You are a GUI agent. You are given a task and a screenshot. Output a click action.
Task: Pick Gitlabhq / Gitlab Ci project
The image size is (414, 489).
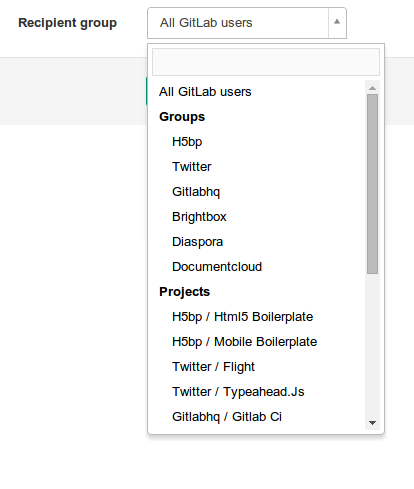256,417
